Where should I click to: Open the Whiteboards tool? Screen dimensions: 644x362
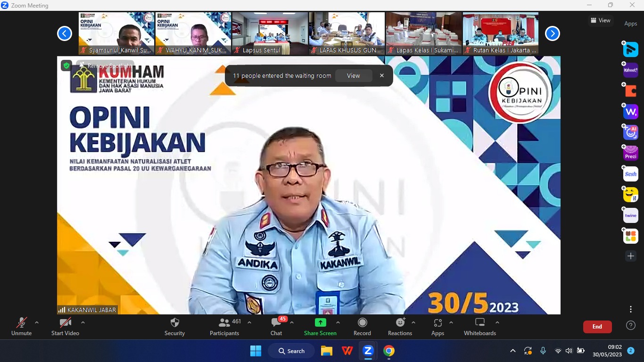click(479, 326)
